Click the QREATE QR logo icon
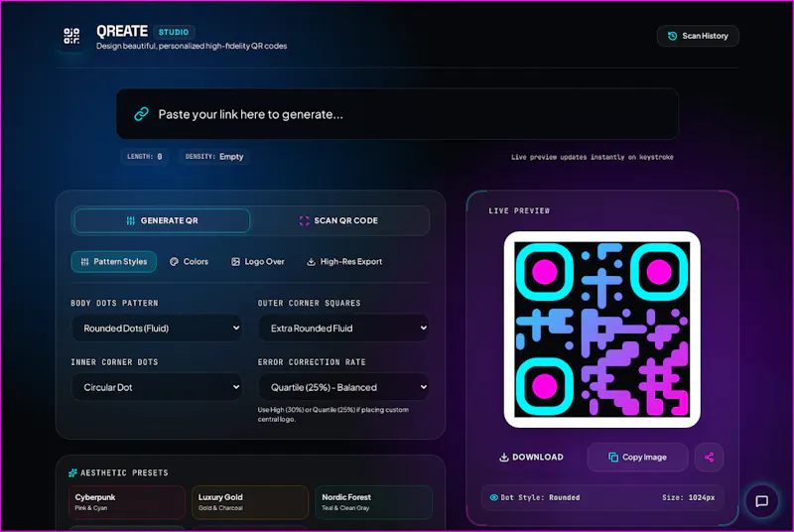The width and height of the screenshot is (794, 532). click(x=71, y=36)
